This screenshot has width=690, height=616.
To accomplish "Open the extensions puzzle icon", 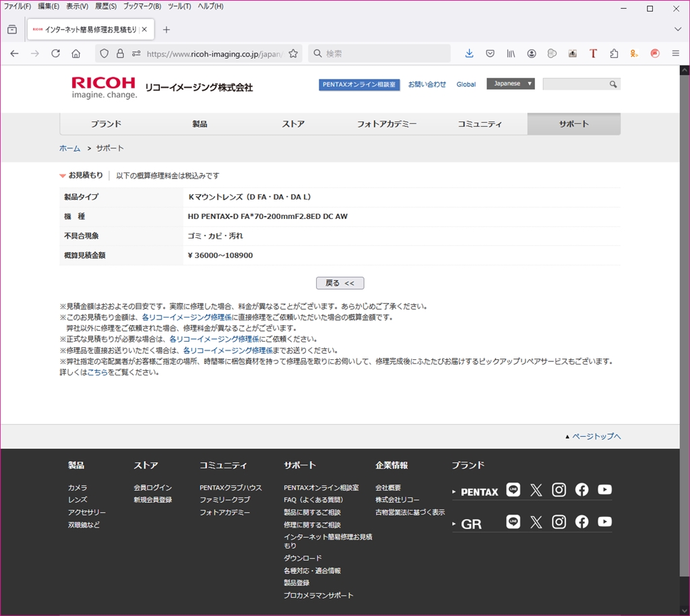I will pyautogui.click(x=614, y=54).
